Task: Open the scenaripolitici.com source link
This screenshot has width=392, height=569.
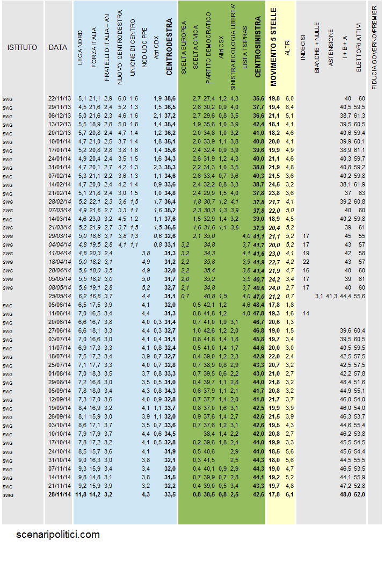Action: point(58,535)
